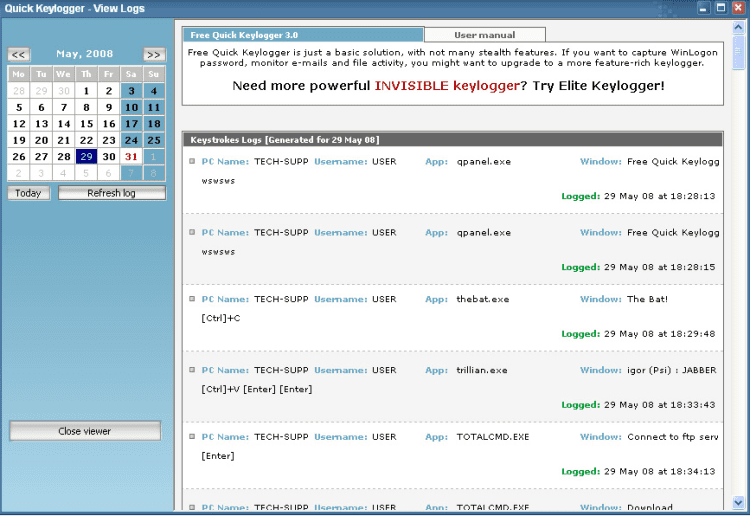Viewport: 750px width, 516px height.
Task: Click the vertical scrollbar thumb
Action: point(738,53)
